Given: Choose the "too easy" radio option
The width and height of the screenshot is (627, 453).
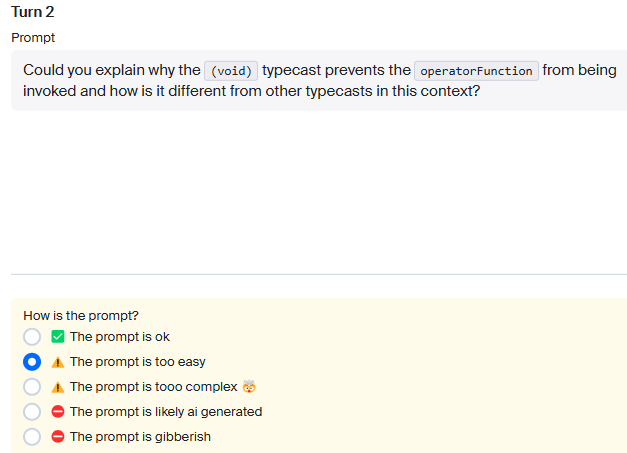Looking at the screenshot, I should coord(32,362).
